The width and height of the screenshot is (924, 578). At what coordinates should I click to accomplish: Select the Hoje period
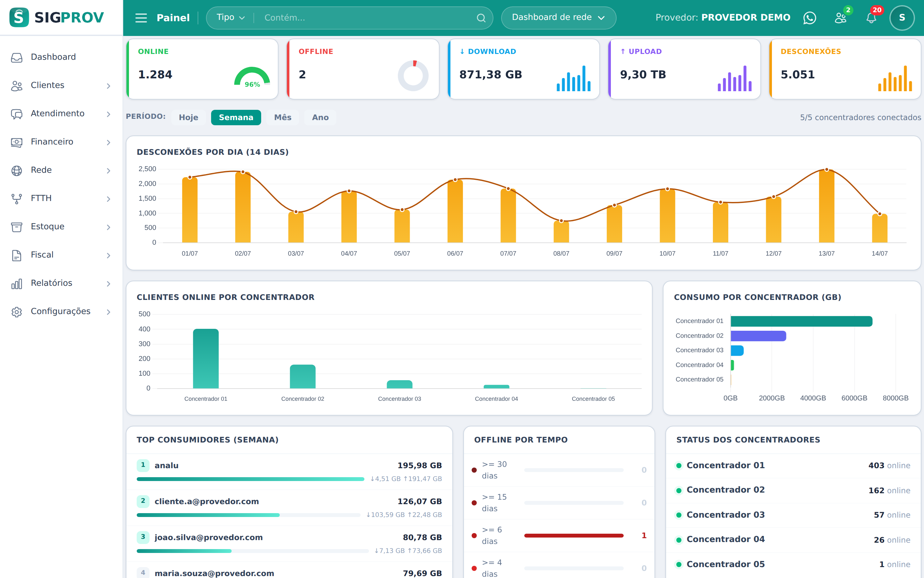point(189,117)
